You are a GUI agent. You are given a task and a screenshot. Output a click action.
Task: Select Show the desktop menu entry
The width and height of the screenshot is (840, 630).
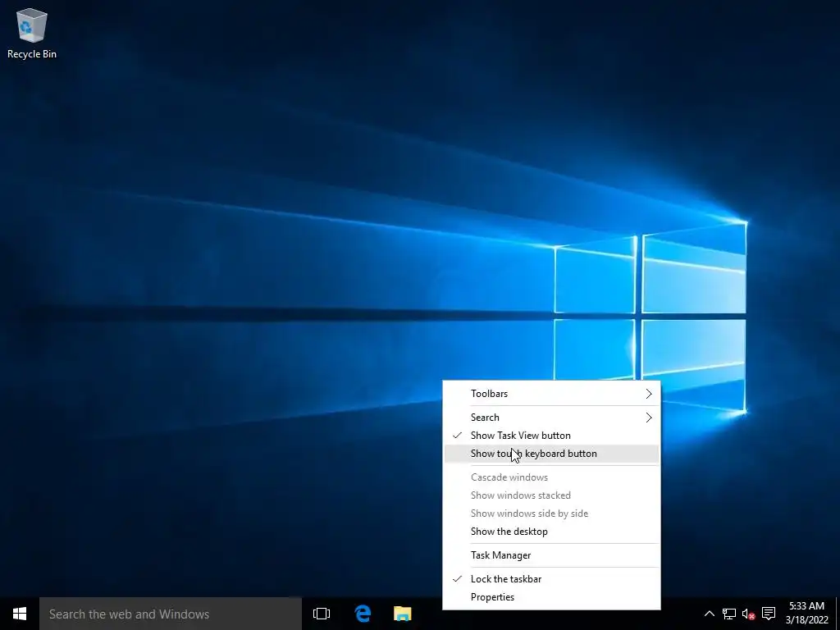coord(551,532)
